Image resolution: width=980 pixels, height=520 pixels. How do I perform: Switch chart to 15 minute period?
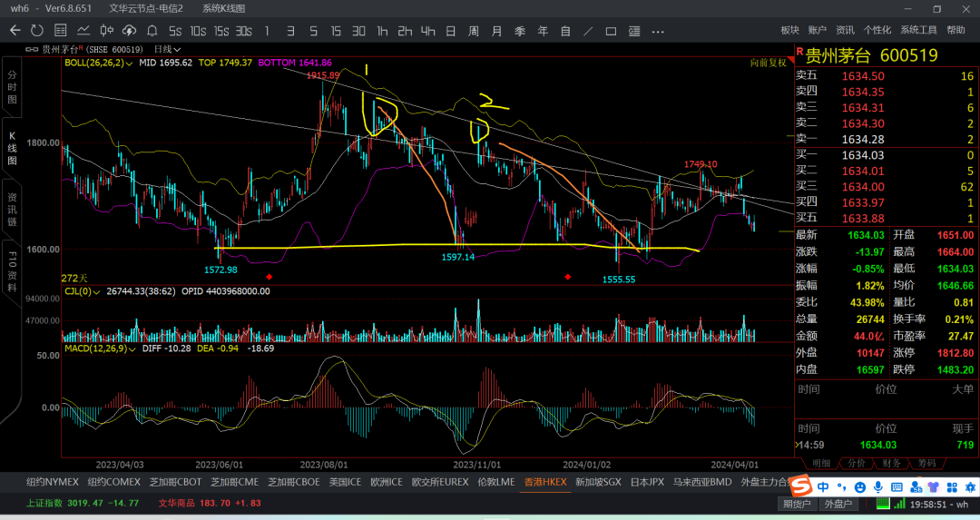[337, 31]
